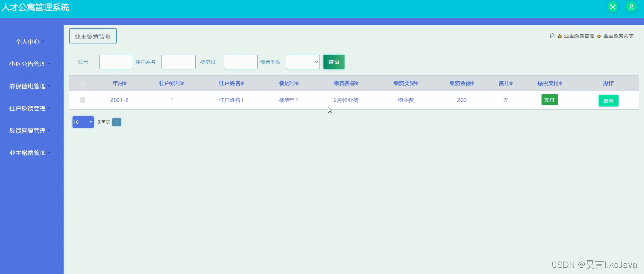This screenshot has height=274, width=644.
Task: Expand 安保值班管理 sidebar menu
Action: point(30,86)
